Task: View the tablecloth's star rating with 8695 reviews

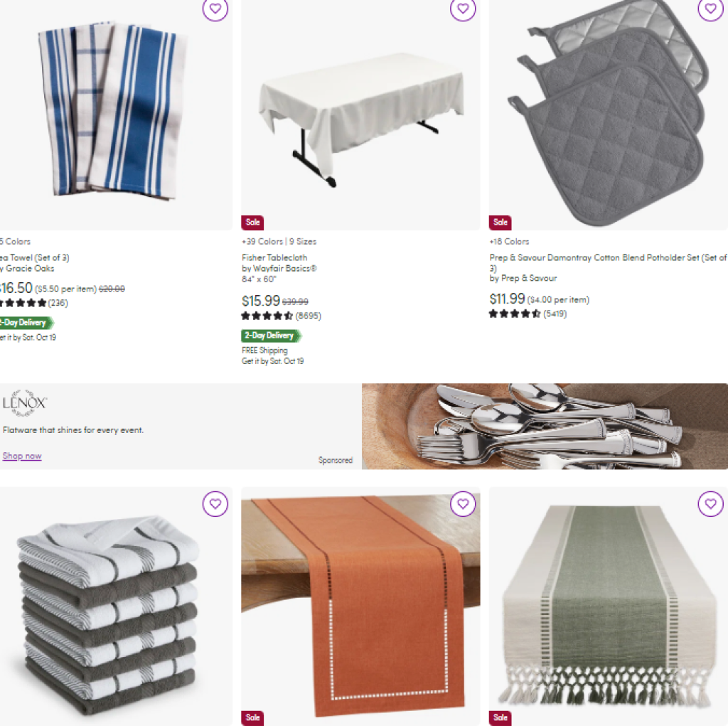Action: (x=281, y=316)
